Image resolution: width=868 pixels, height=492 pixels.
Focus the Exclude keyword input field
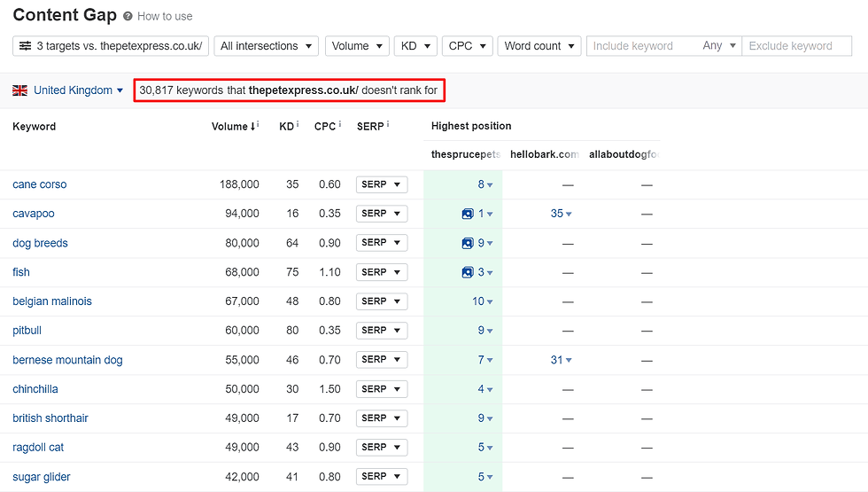[x=796, y=46]
